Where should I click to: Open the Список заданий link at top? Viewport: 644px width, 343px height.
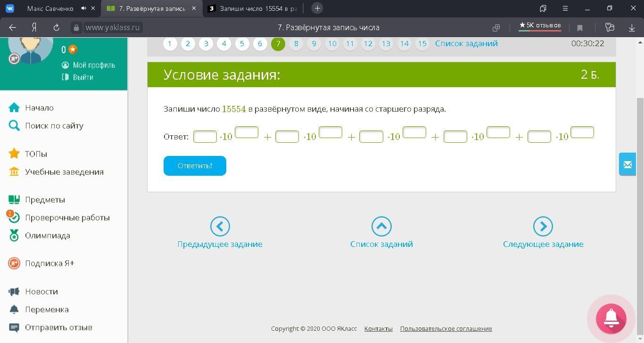point(466,44)
